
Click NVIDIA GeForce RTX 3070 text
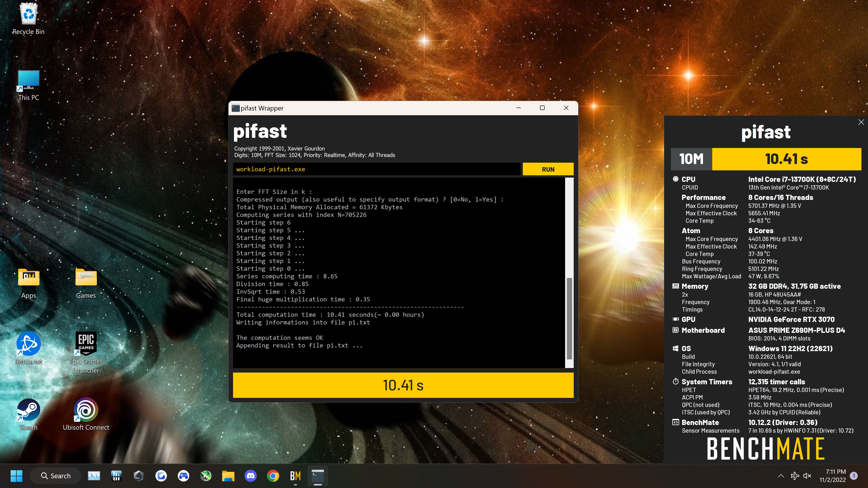791,319
